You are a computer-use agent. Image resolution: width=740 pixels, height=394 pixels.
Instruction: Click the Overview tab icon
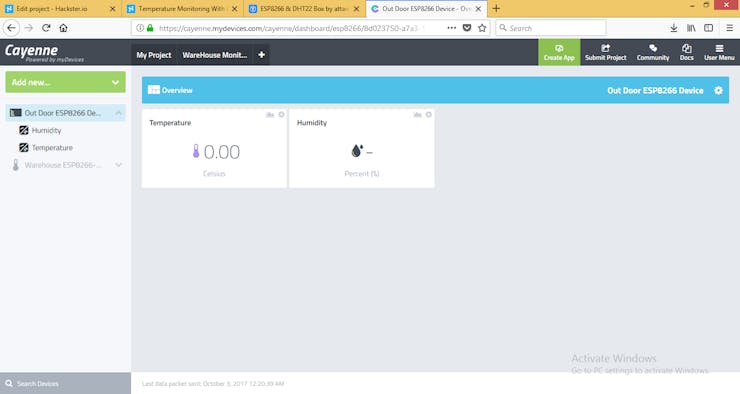tap(154, 90)
